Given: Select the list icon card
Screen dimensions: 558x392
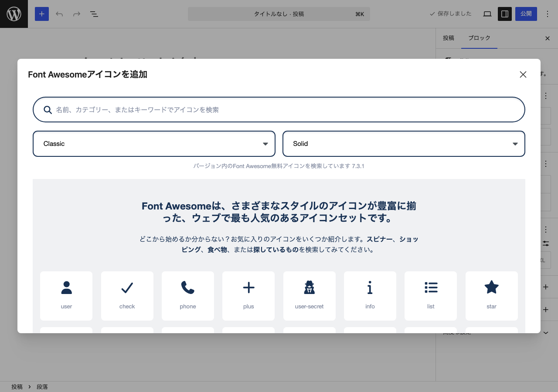Looking at the screenshot, I should pyautogui.click(x=431, y=296).
